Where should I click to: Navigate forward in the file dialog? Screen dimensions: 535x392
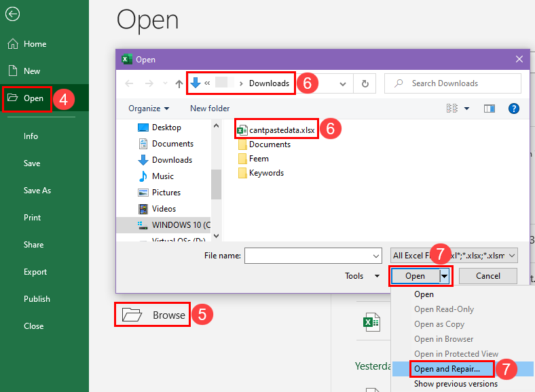click(149, 83)
